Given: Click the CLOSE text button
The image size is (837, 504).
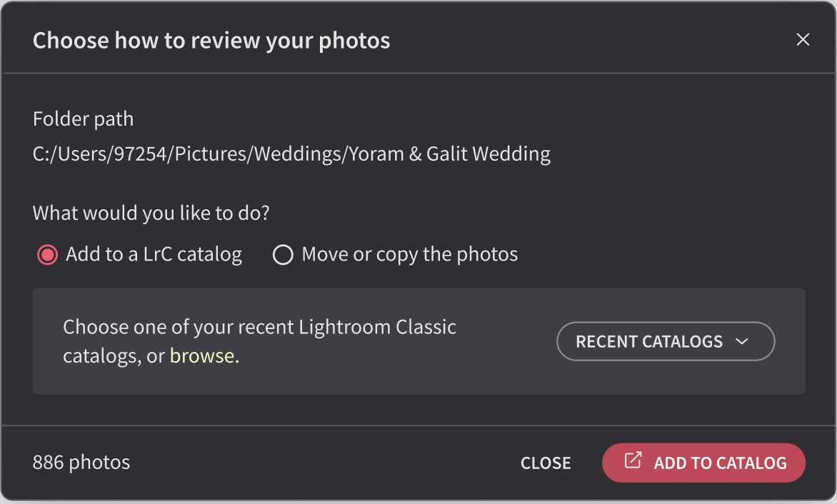Looking at the screenshot, I should 546,463.
